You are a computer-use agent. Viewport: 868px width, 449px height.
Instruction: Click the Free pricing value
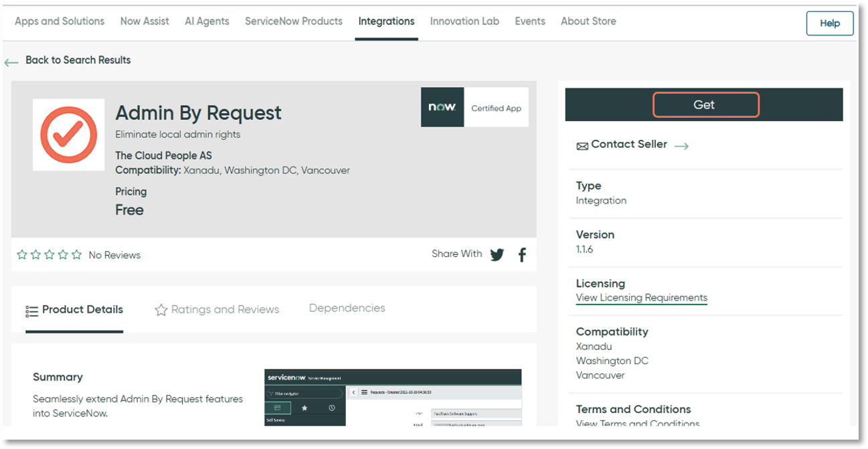(x=129, y=210)
